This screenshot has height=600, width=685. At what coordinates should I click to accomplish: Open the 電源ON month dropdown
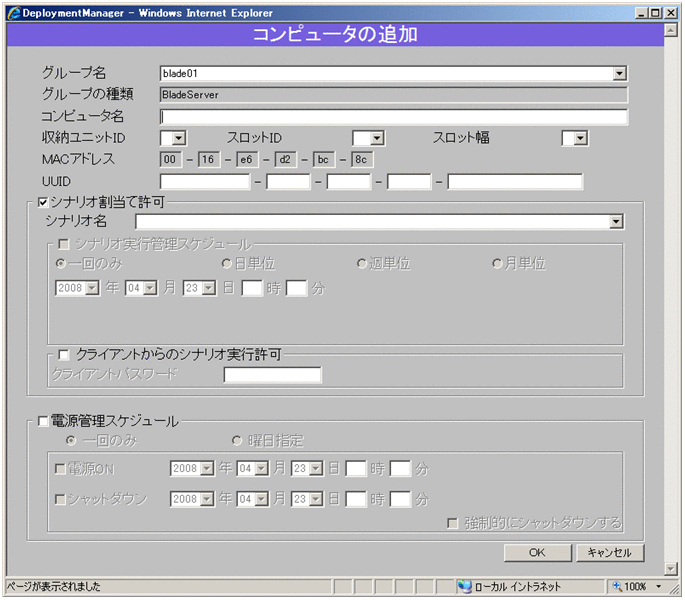click(x=262, y=469)
